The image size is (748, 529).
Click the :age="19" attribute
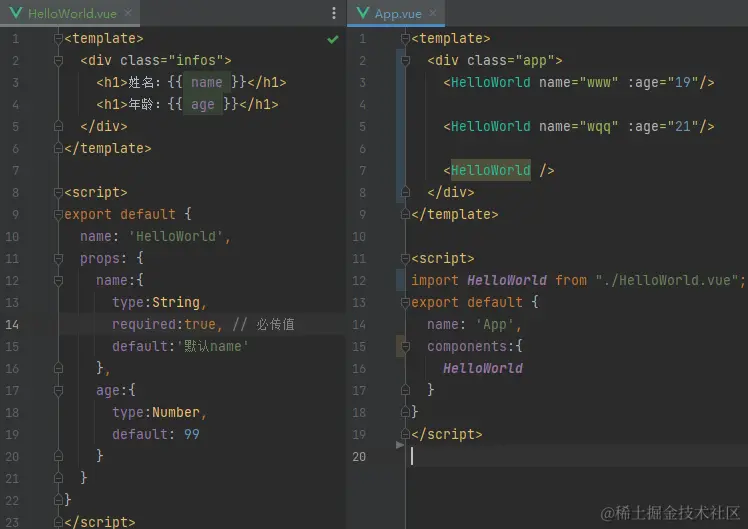click(663, 83)
